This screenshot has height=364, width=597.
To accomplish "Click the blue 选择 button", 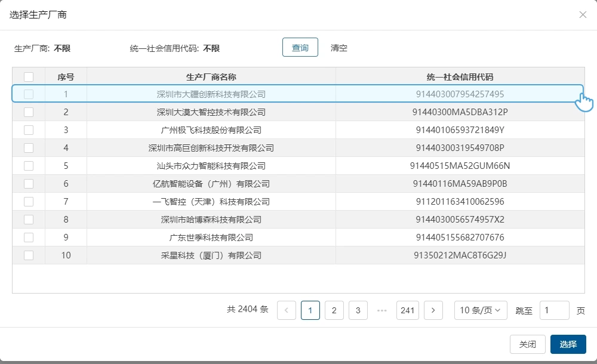I will 568,344.
